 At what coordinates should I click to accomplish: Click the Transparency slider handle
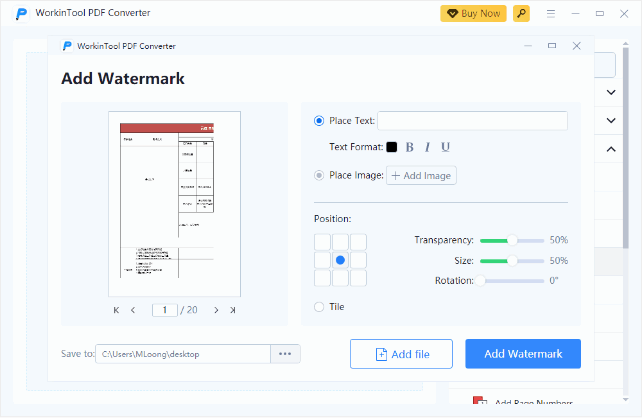(x=512, y=240)
